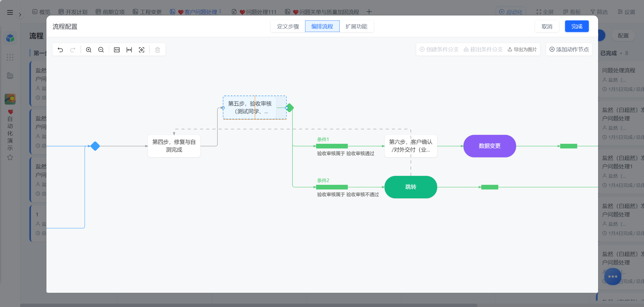Click green bar after 数据变更 node

pos(568,146)
